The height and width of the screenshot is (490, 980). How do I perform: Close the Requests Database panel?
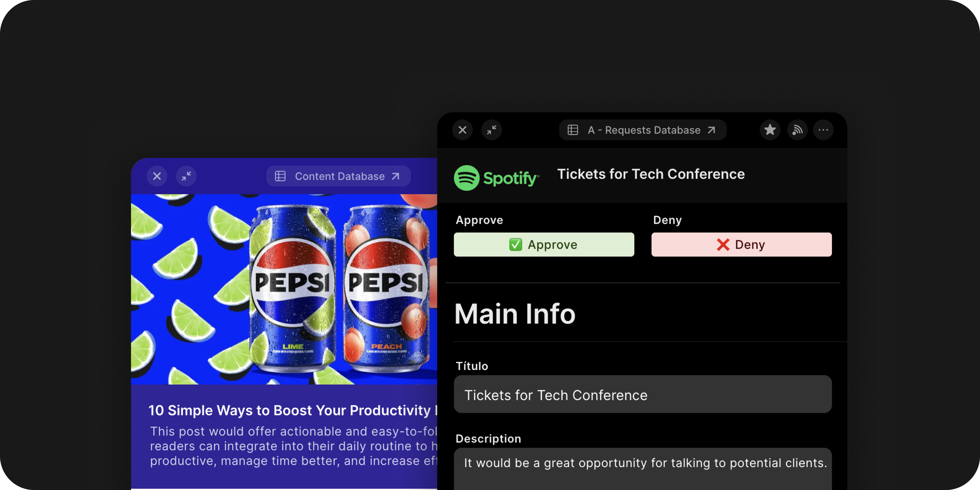[x=462, y=130]
